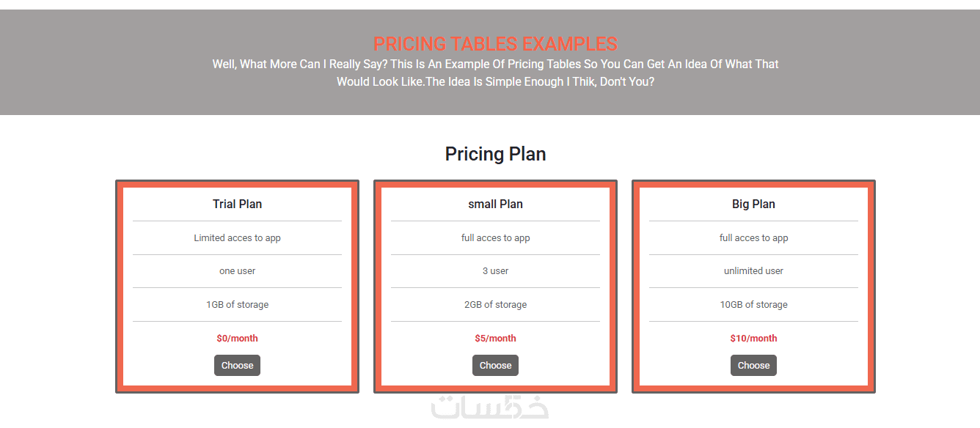Click the Big Plan card title
The image size is (980, 428).
tap(753, 204)
